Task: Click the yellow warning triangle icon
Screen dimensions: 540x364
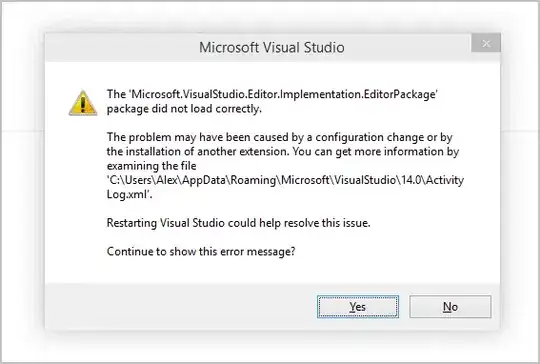Action: (x=83, y=103)
